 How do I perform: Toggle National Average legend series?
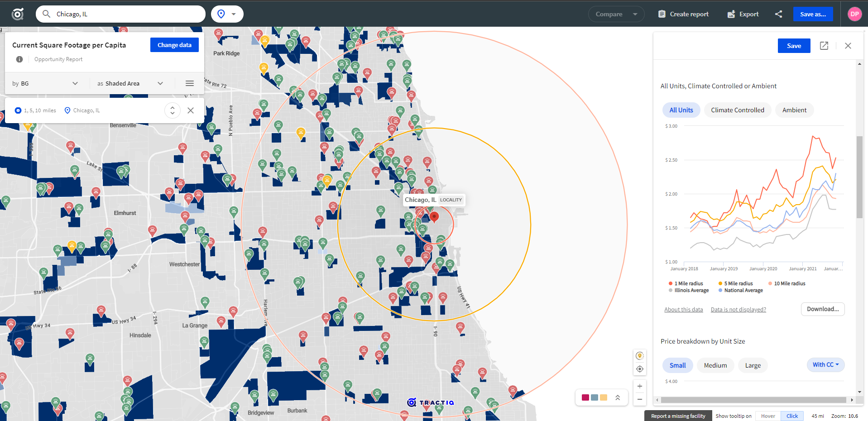[x=741, y=290]
